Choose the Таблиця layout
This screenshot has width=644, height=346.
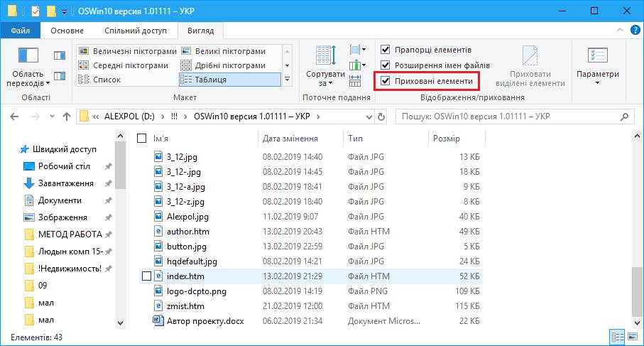230,80
